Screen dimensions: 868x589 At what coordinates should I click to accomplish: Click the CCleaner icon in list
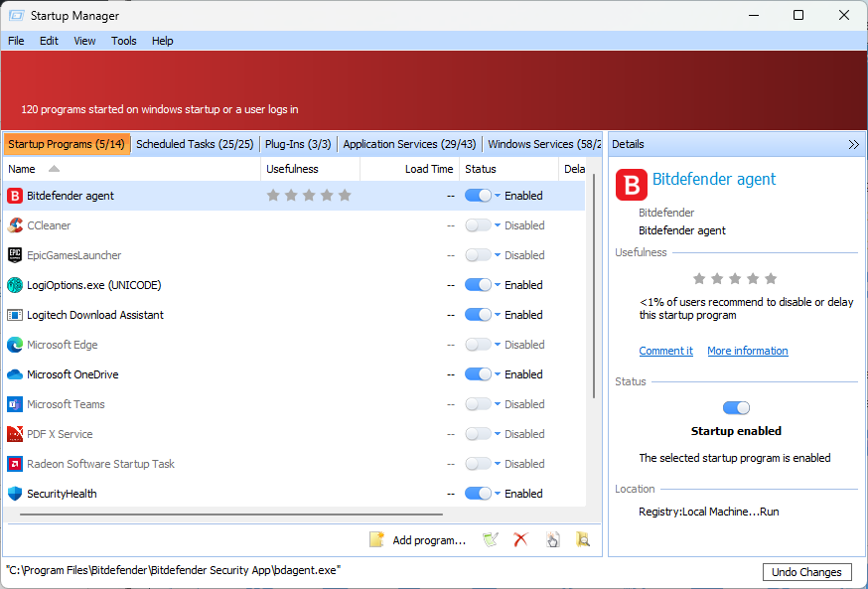pyautogui.click(x=15, y=225)
